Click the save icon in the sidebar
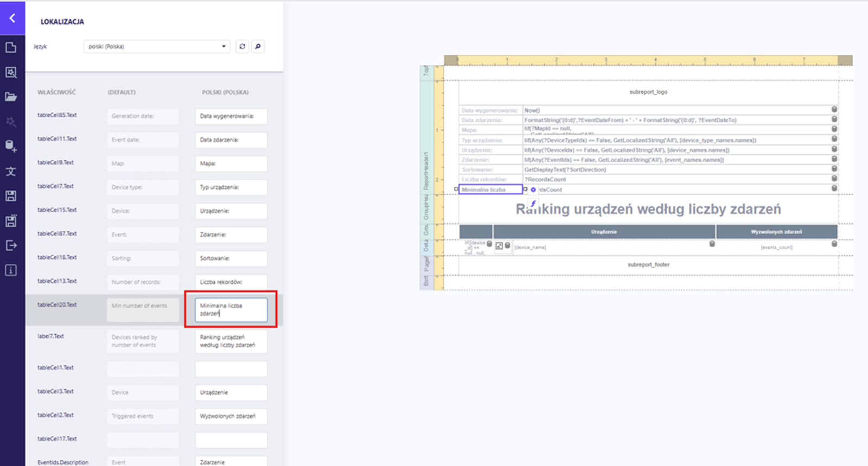 click(x=11, y=196)
